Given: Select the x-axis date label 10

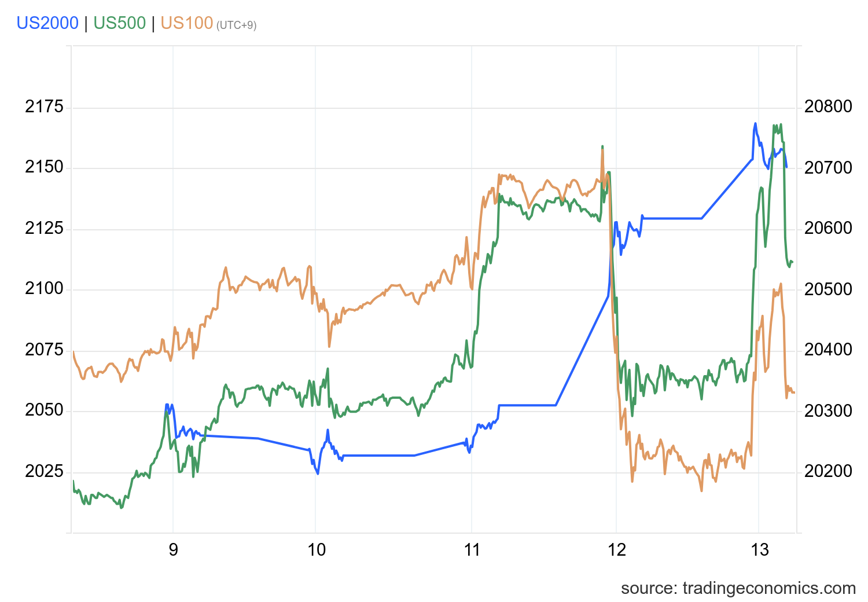Looking at the screenshot, I should click(x=317, y=550).
